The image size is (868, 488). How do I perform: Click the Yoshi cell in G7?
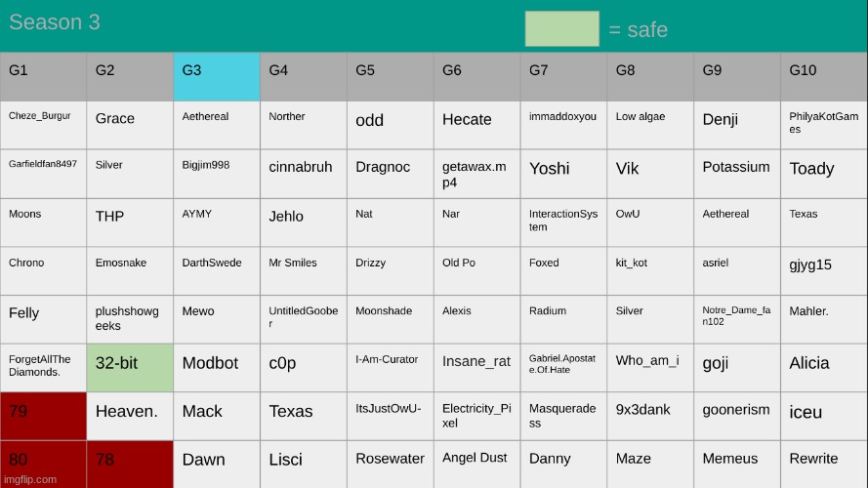pyautogui.click(x=563, y=174)
